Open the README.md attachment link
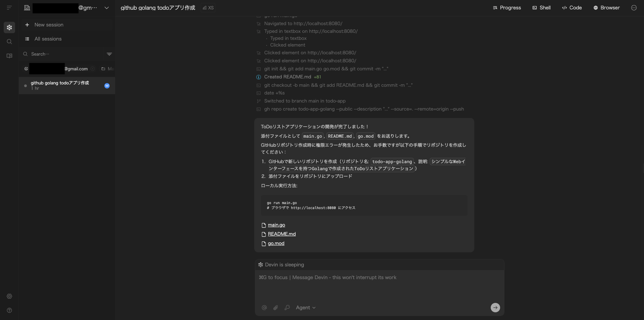644x320 pixels. point(282,234)
